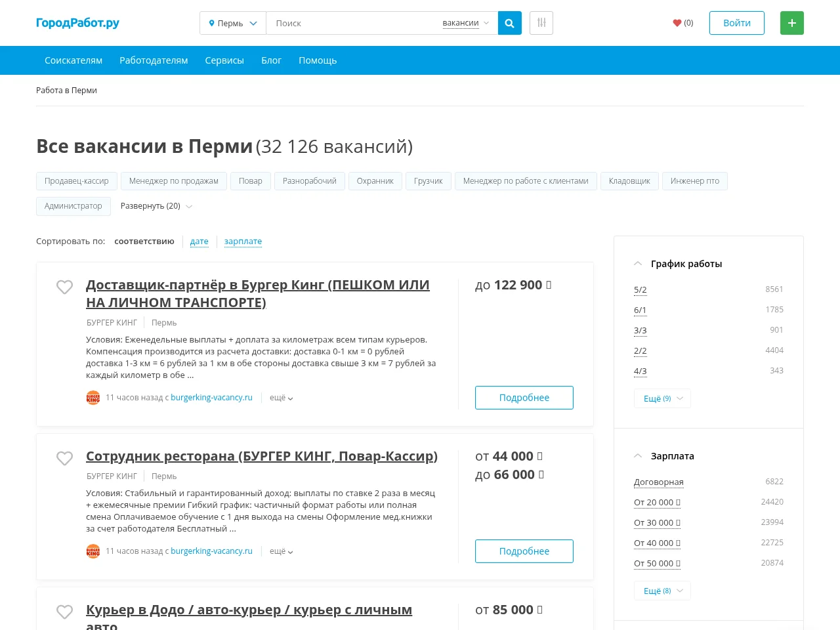Favorite the Доставщик-партнёр vacancy heart

pyautogui.click(x=64, y=287)
